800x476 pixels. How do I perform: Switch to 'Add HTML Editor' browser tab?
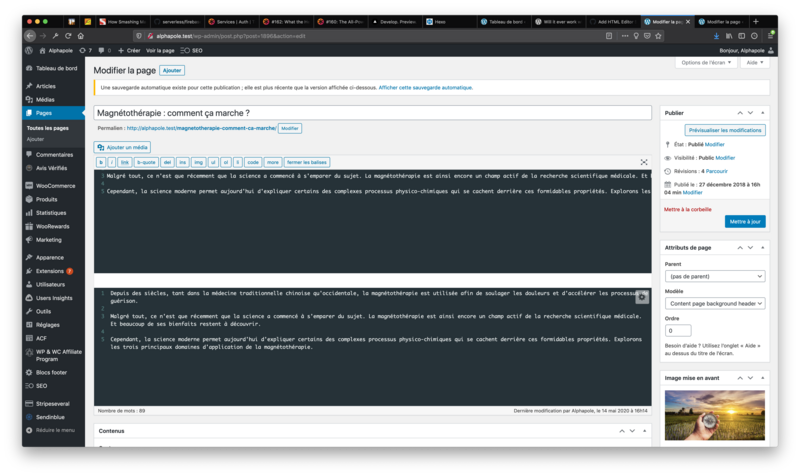(x=612, y=21)
